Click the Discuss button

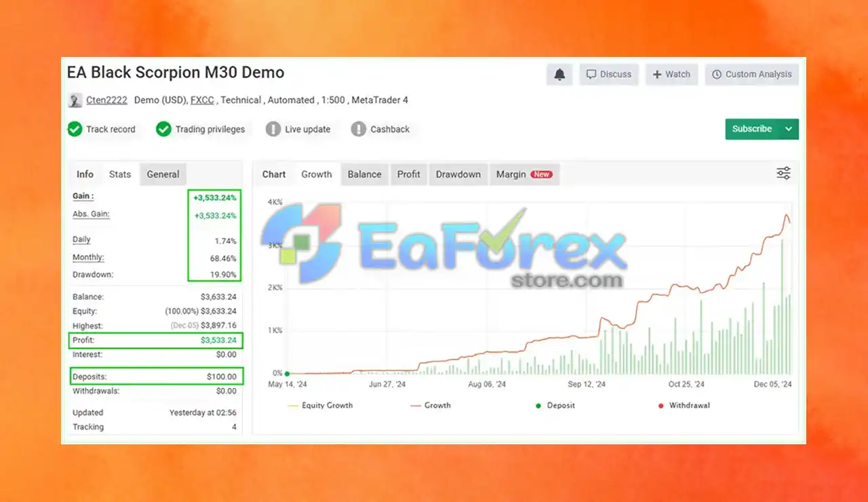click(x=609, y=75)
